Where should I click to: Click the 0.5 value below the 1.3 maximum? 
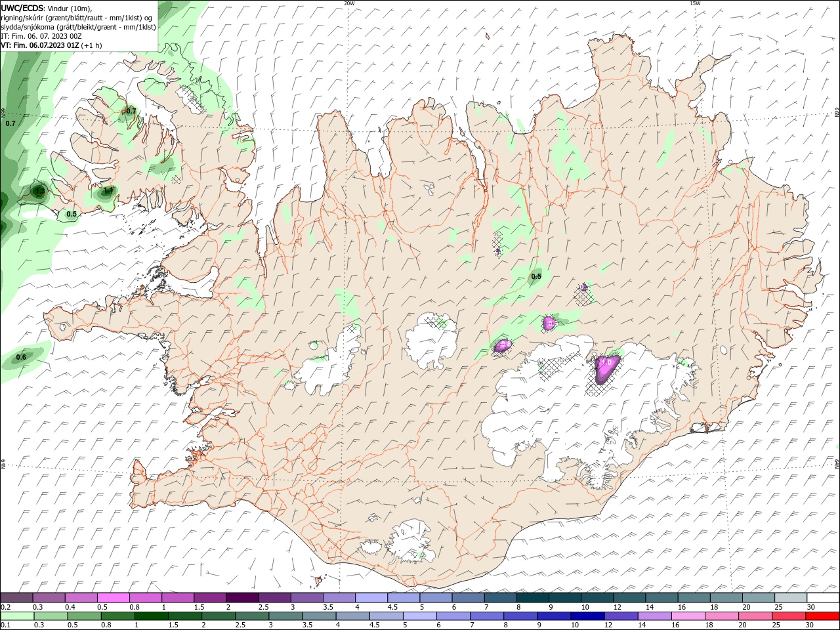[x=72, y=214]
